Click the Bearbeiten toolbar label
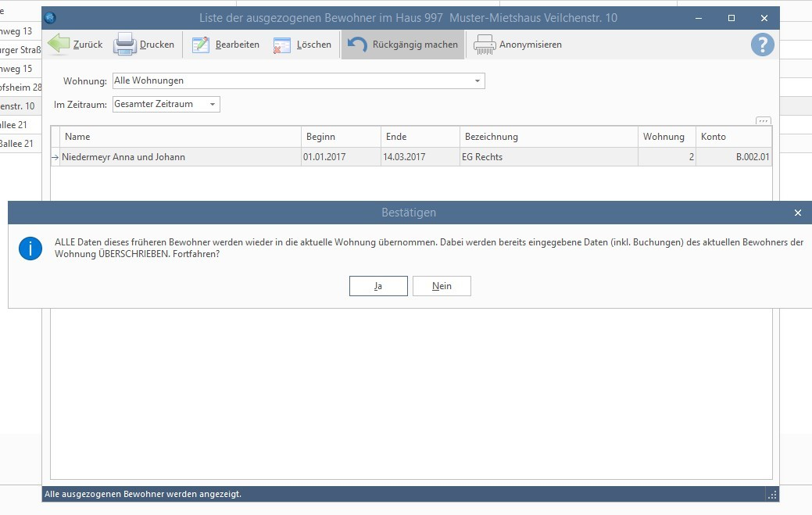Viewport: 812px width, 515px height. coord(237,45)
